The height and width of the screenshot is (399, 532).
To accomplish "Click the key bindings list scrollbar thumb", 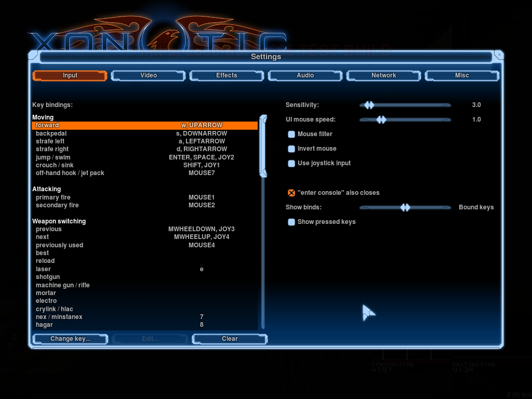I will point(263,146).
